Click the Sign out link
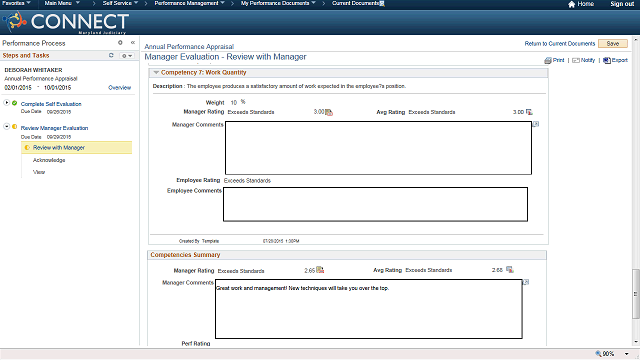 click(622, 4)
